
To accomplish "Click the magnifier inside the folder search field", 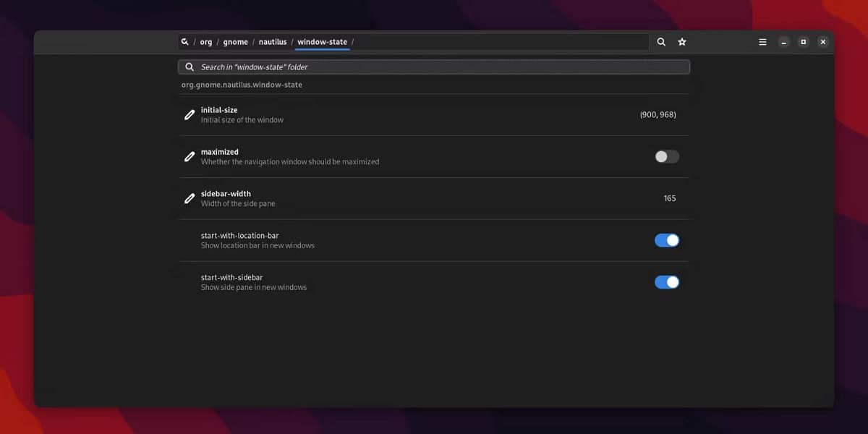I will coord(189,67).
